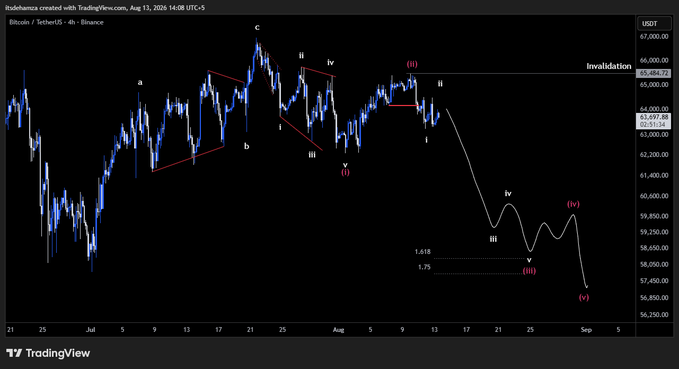Select the red (i) wave label
The width and height of the screenshot is (679, 369).
click(345, 172)
